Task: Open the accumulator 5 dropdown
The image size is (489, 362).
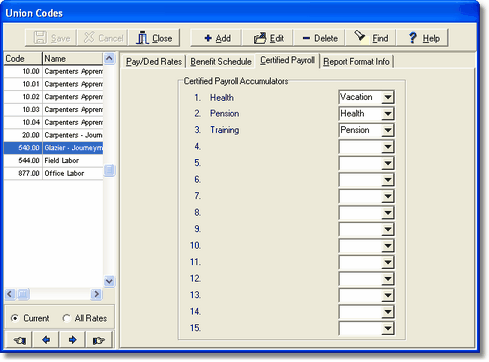Action: 388,163
